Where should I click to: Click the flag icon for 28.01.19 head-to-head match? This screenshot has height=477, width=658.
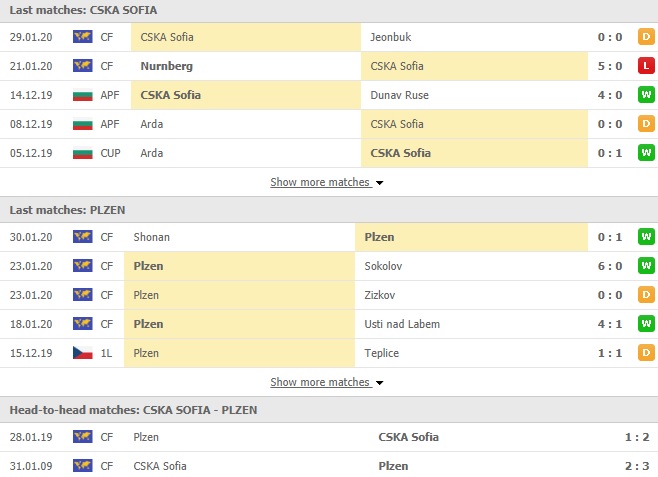(x=82, y=437)
